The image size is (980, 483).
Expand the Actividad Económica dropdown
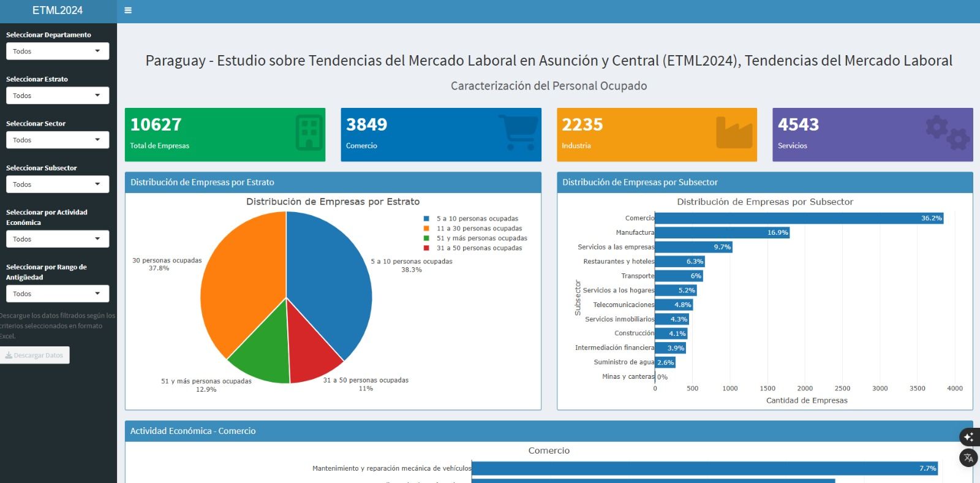(x=57, y=239)
